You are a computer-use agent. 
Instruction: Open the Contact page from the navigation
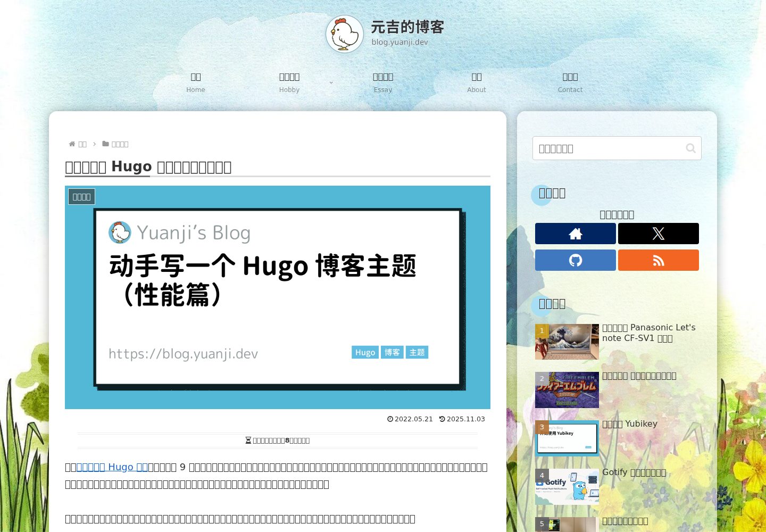[570, 82]
